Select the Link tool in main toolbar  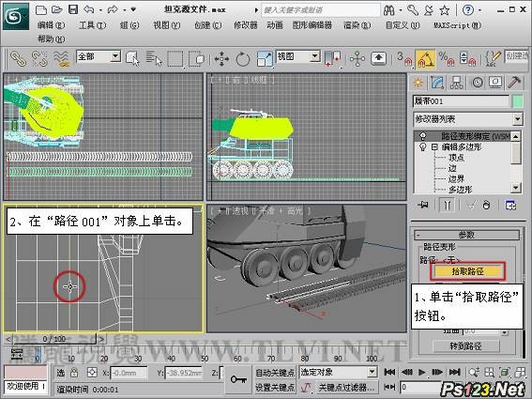(18, 59)
